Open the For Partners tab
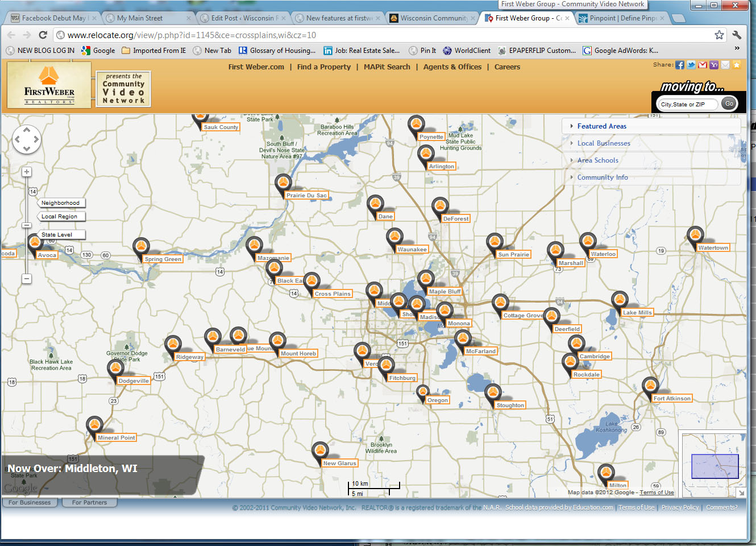Screen dimensions: 756x546 (89, 503)
